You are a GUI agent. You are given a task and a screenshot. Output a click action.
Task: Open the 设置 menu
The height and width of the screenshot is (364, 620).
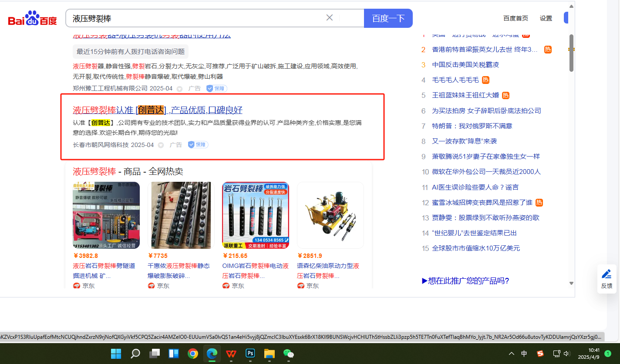point(546,18)
